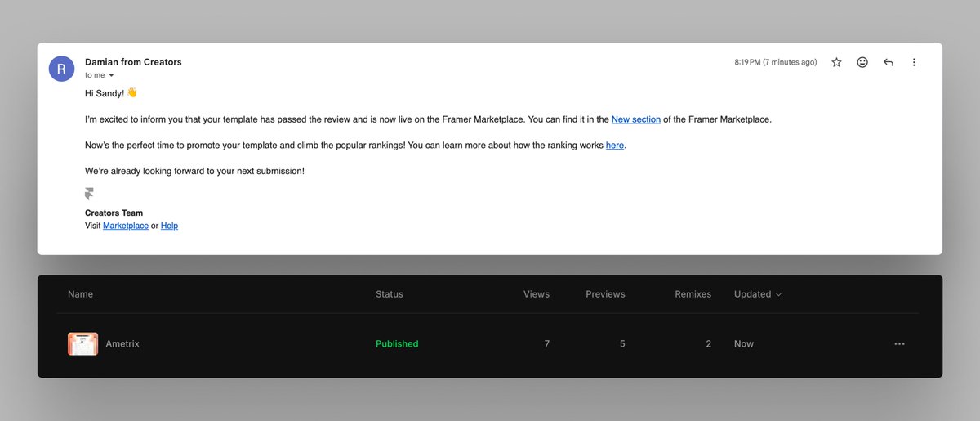Click the Ametrix template thumbnail
Viewport: 980px width, 421px height.
[x=82, y=344]
